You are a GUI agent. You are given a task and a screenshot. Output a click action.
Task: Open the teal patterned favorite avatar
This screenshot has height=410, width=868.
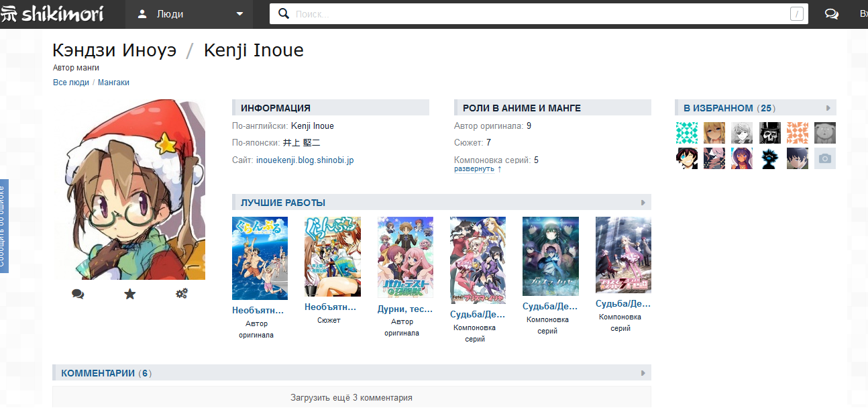[x=687, y=133]
